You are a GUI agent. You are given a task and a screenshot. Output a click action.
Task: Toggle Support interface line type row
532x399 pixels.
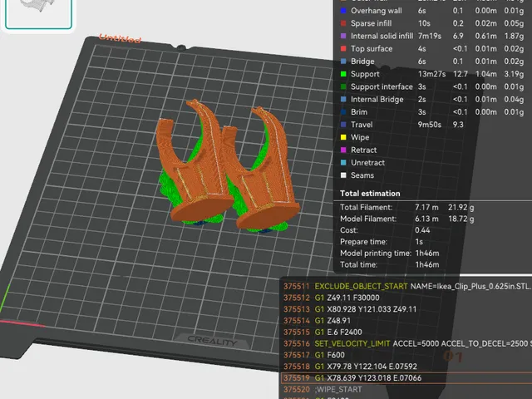point(432,86)
